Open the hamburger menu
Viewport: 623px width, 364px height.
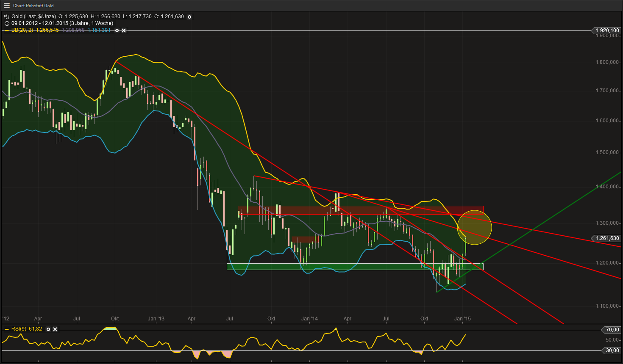click(6, 6)
